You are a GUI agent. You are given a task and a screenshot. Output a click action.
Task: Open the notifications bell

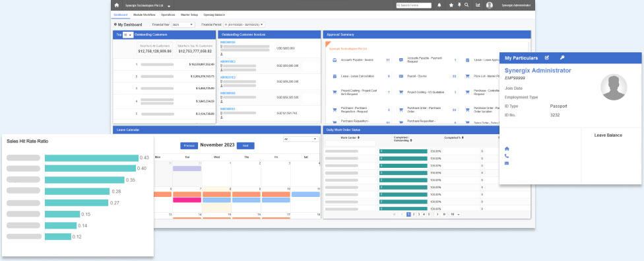tap(439, 5)
